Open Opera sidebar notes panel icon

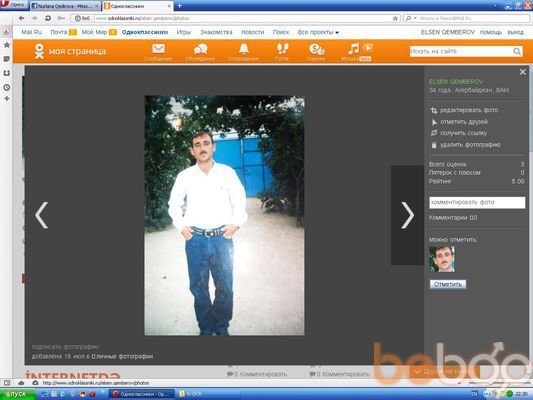pyautogui.click(x=6, y=59)
